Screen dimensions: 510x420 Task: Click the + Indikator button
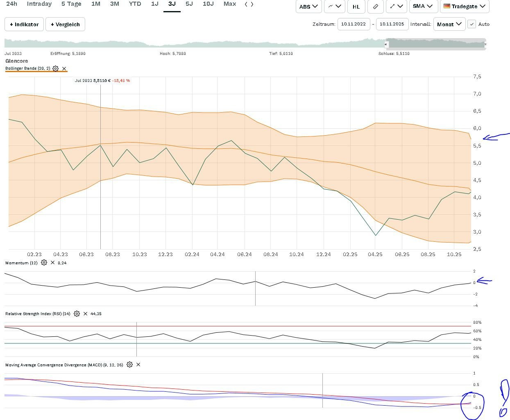click(x=24, y=24)
